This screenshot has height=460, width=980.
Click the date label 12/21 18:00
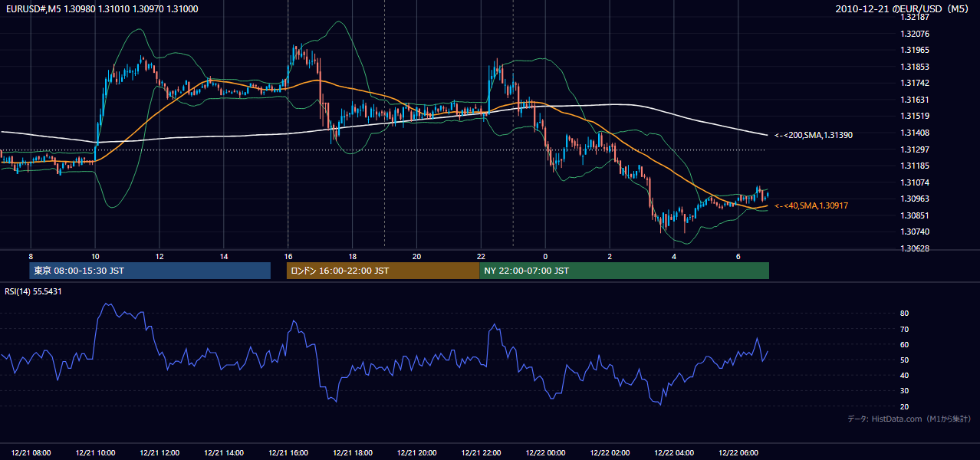tap(354, 452)
